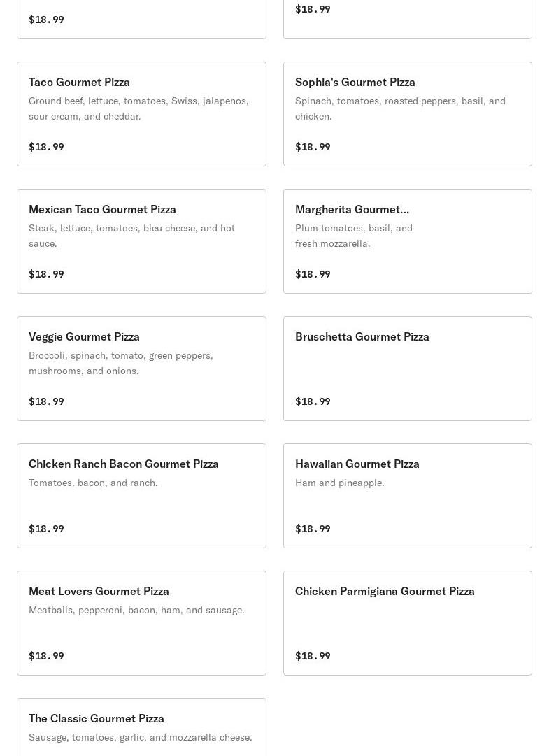
Task: Click the Meat Lovers pizza price
Action: 46,656
